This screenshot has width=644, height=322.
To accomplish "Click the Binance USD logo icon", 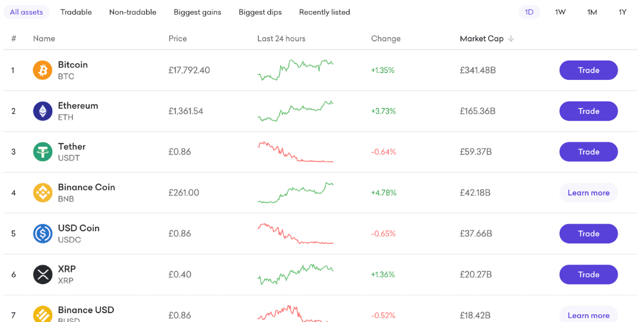I will [43, 314].
